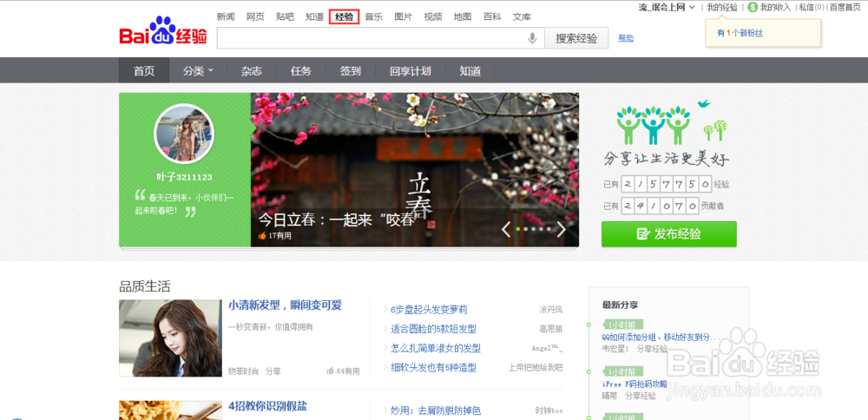Open 我的经验 link at top
Viewport: 868px width, 420px height.
(722, 7)
